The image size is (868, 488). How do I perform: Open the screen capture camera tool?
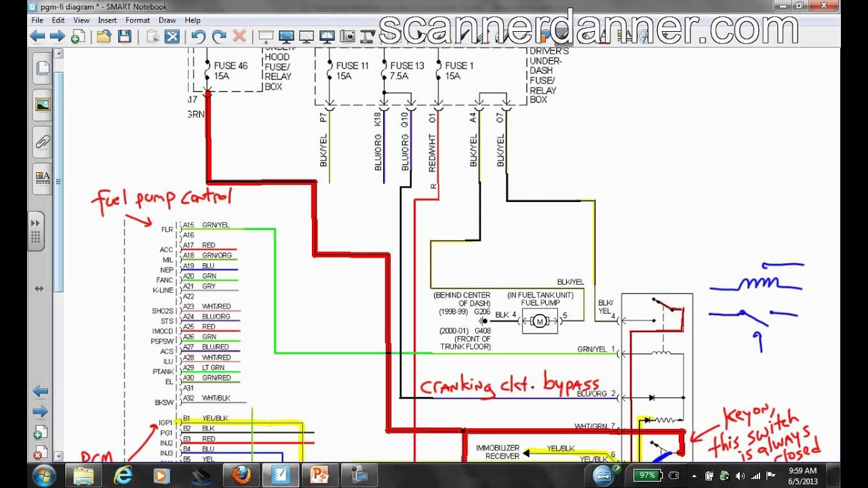[348, 37]
